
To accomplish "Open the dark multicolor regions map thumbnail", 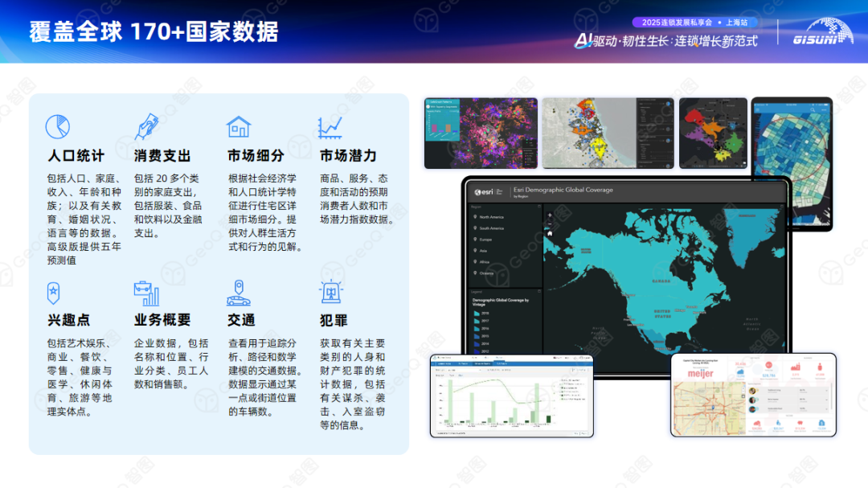I will coord(713,133).
